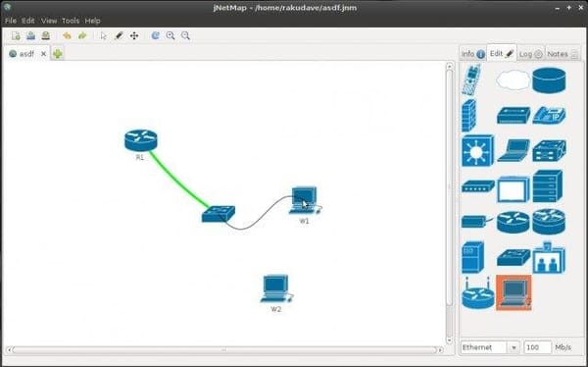Click the Open file toolbar icon
The image size is (588, 367).
point(30,35)
